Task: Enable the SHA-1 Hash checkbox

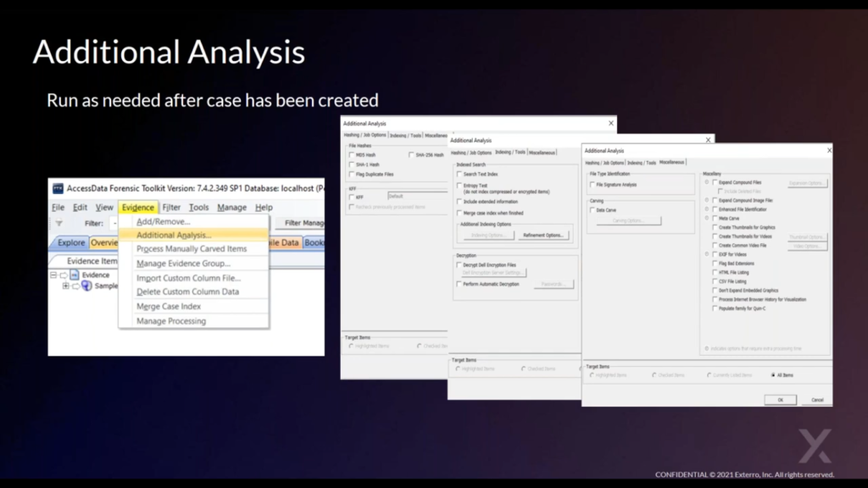Action: (352, 164)
